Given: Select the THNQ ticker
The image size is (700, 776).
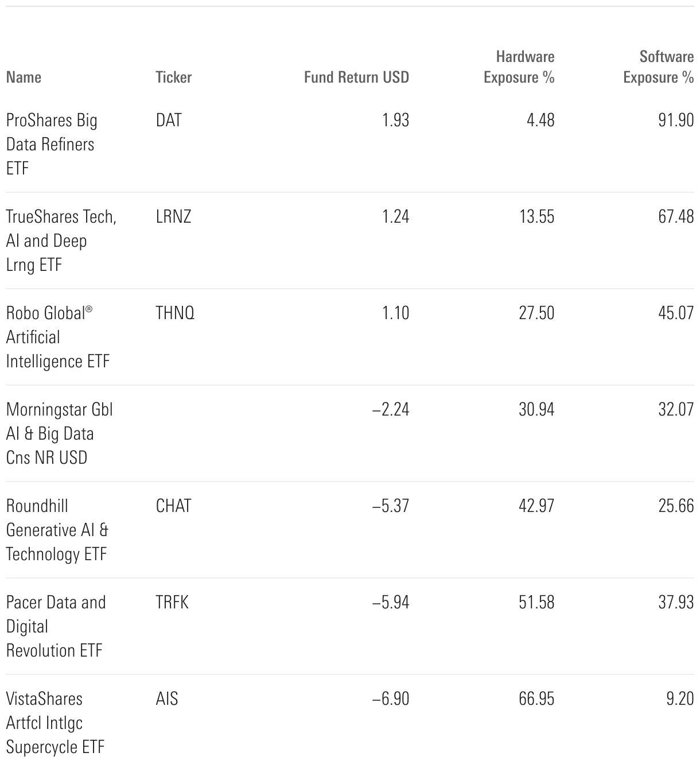Looking at the screenshot, I should [175, 313].
